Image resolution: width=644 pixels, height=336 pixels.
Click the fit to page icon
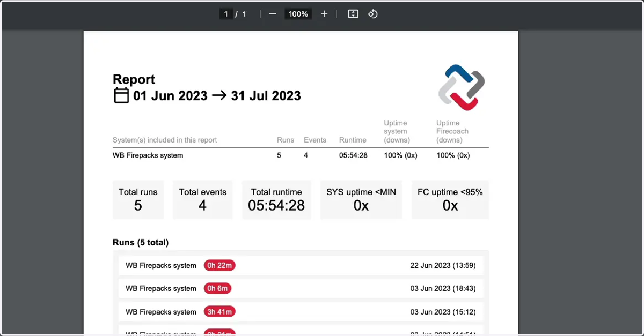[x=353, y=14]
